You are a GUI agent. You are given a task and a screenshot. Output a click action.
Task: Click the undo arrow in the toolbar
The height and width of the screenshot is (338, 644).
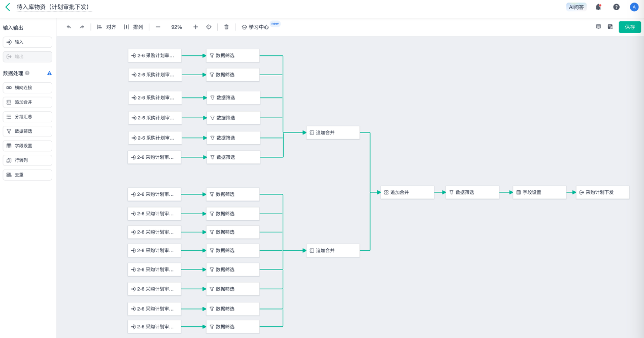(69, 27)
